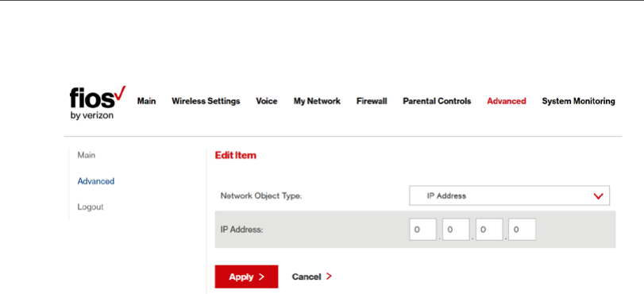This screenshot has width=644, height=294.
Task: Select Advanced in the left sidebar
Action: click(x=96, y=181)
